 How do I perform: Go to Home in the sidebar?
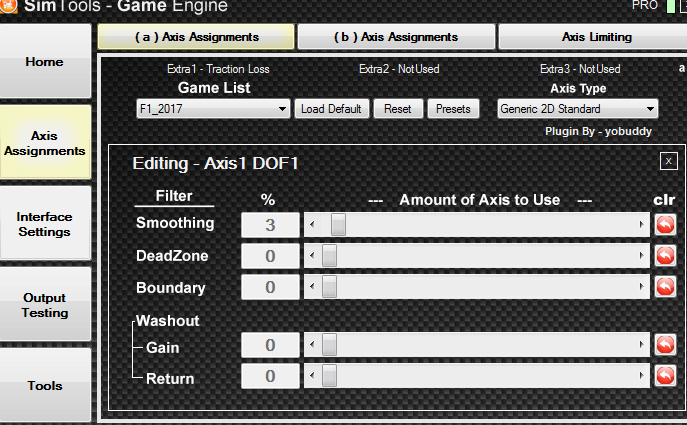point(45,61)
